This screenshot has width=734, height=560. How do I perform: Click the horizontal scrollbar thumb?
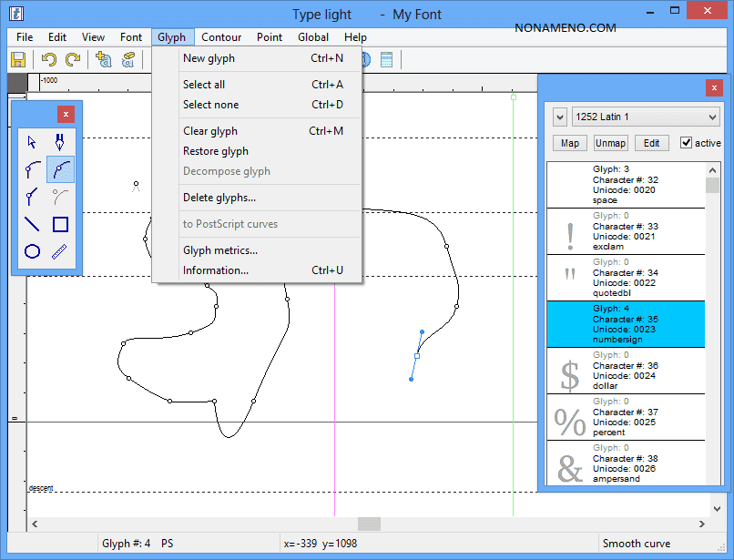pos(369,524)
